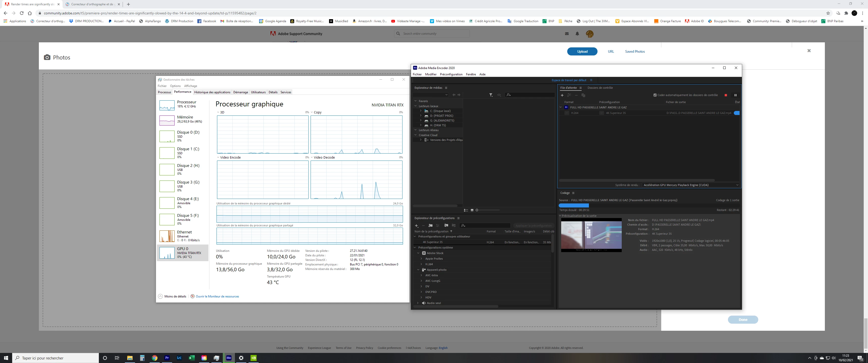
Task: Open Media Encoder from Windows taskbar
Action: point(229,358)
